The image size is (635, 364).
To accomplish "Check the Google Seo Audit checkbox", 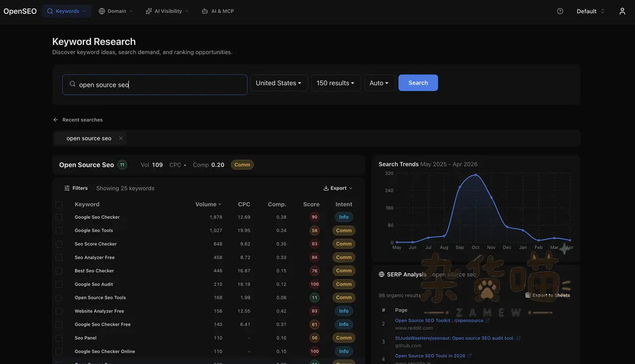I will click(x=59, y=284).
